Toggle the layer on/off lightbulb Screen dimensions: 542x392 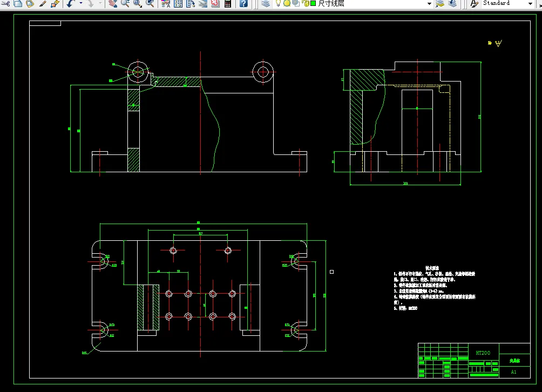(x=278, y=3)
